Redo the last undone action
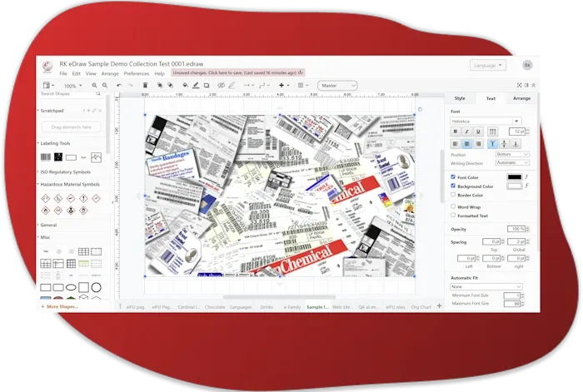Screen dimensions: 583x392 pos(130,86)
